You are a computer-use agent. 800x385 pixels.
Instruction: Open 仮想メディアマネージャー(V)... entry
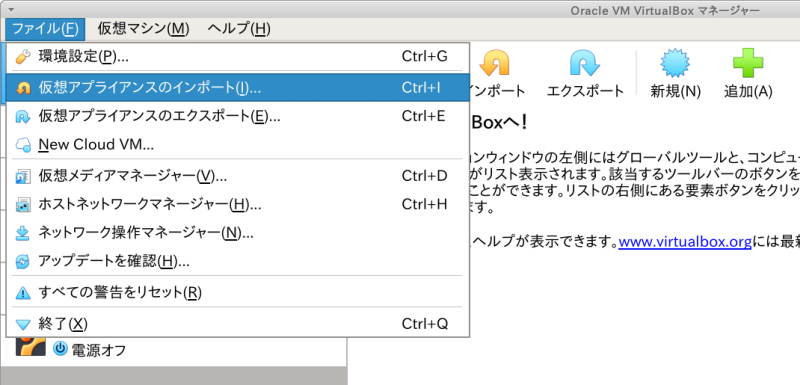tap(238, 176)
